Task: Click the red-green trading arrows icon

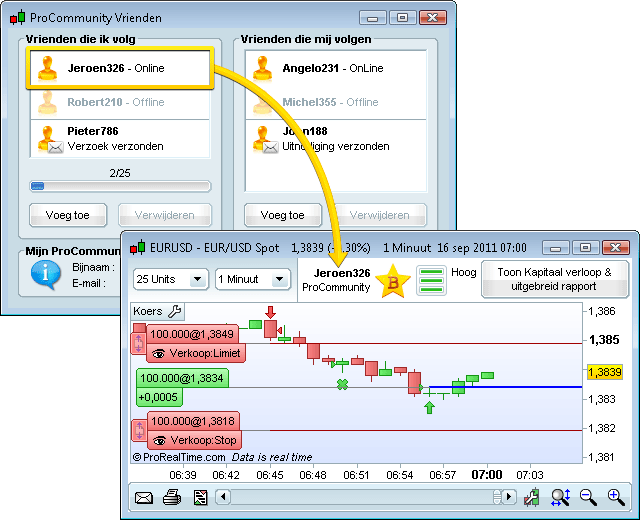Action: pos(532,497)
